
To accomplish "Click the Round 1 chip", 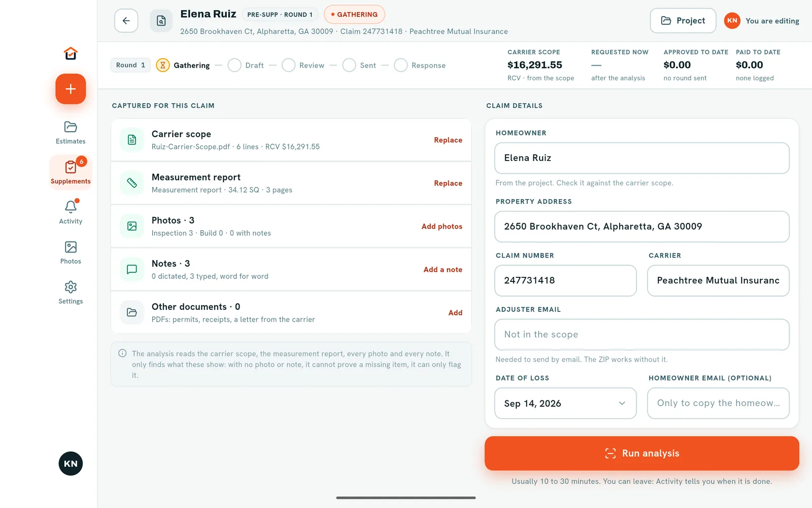I will 130,65.
